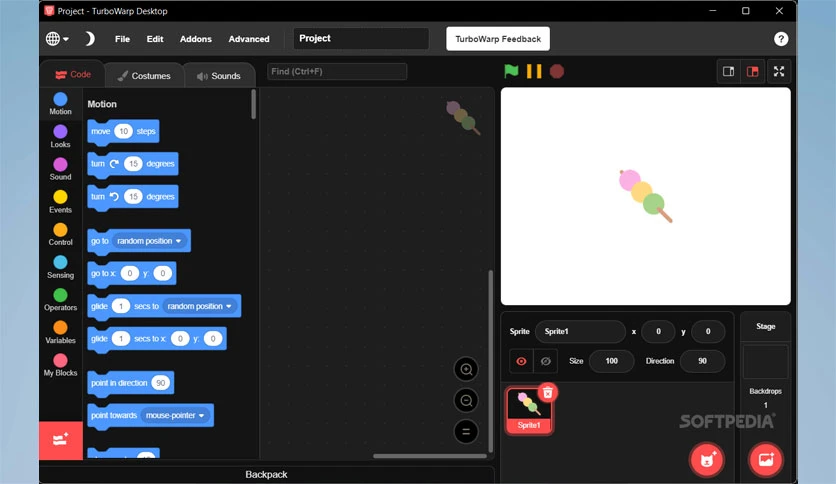Stop the project with the red stop button
Viewport: 836px width, 484px height.
557,71
